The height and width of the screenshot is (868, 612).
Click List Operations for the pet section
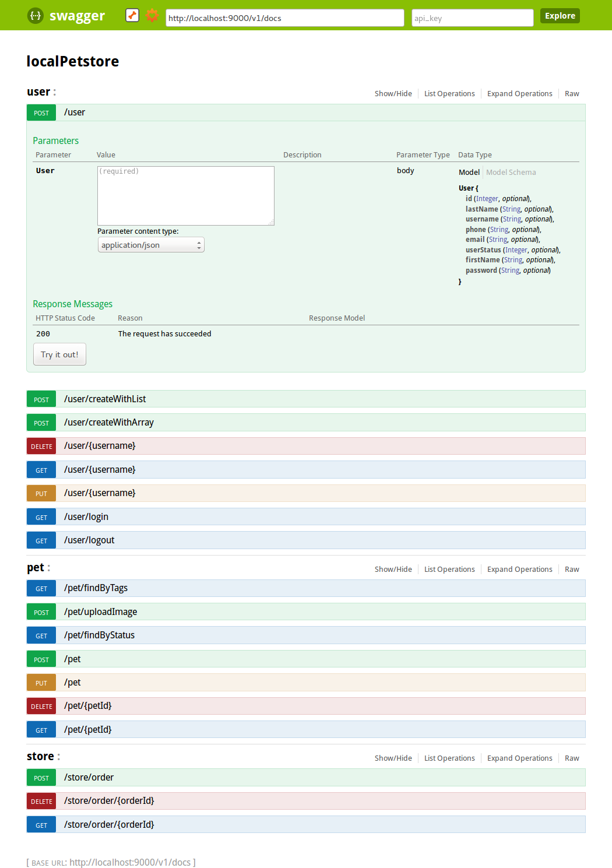click(x=449, y=570)
